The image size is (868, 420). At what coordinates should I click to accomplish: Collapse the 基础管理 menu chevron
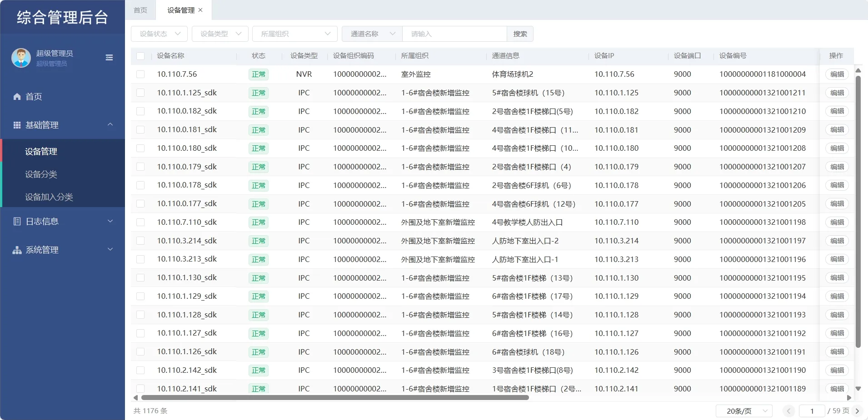coord(110,124)
